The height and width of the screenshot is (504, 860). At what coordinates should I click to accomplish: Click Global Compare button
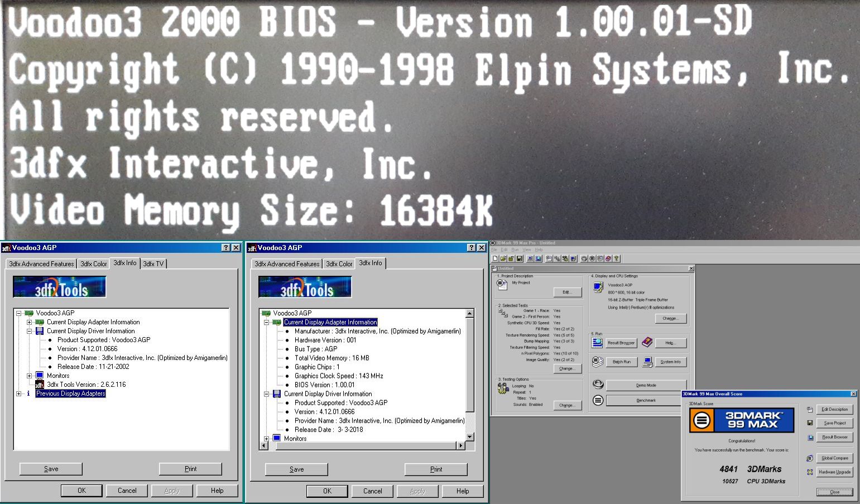[x=834, y=458]
